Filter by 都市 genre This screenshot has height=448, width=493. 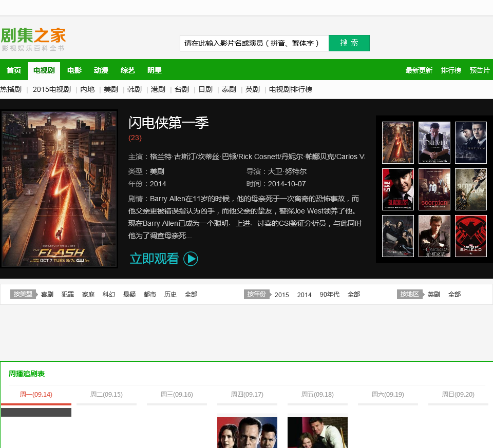[150, 295]
